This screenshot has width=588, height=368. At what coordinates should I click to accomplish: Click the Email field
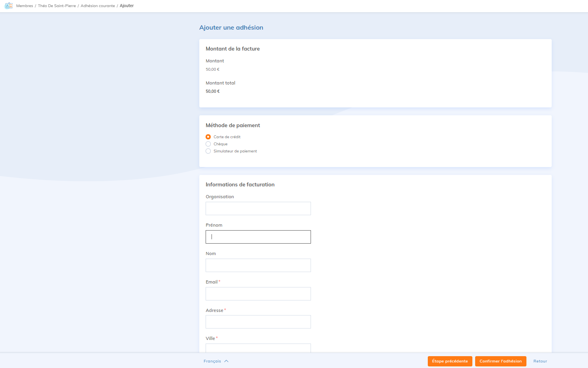(x=258, y=294)
